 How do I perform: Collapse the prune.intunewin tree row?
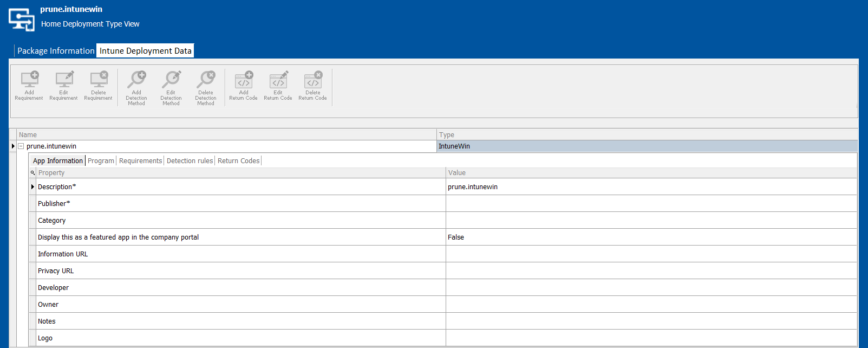tap(21, 146)
